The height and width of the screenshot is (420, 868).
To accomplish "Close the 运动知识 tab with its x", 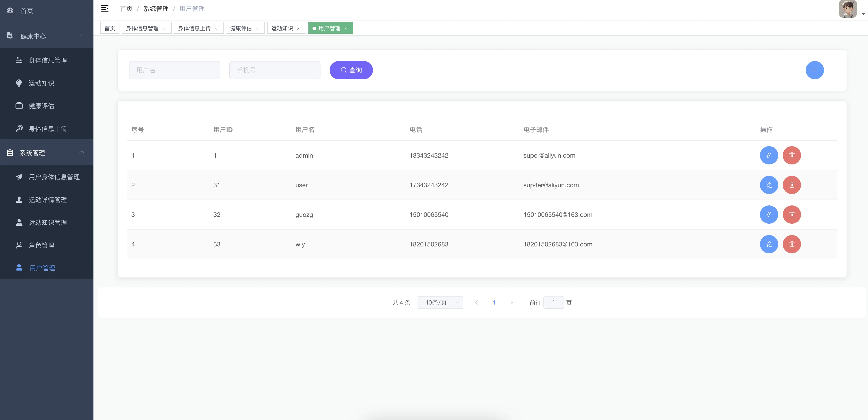I will [298, 29].
